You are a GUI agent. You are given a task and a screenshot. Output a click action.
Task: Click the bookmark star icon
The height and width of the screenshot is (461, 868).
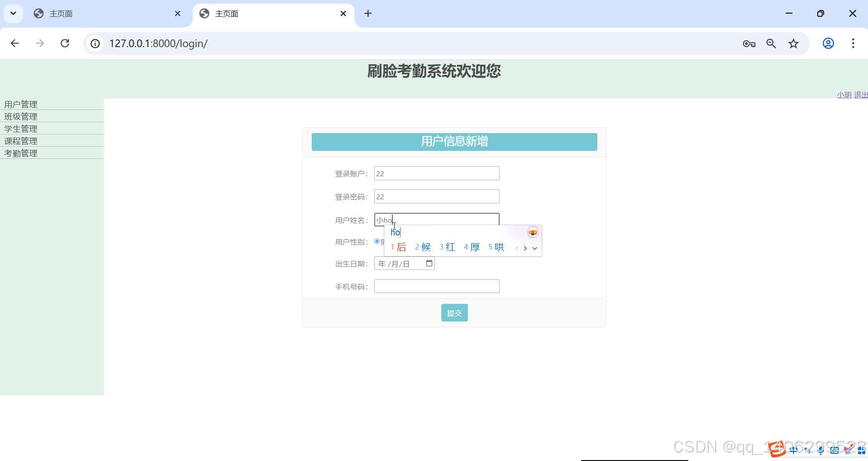click(793, 43)
